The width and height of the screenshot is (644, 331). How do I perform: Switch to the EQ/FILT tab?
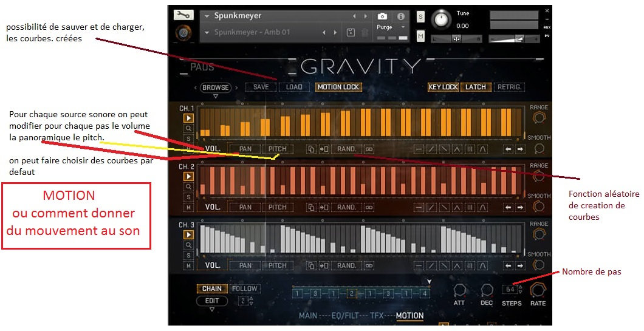(x=346, y=315)
